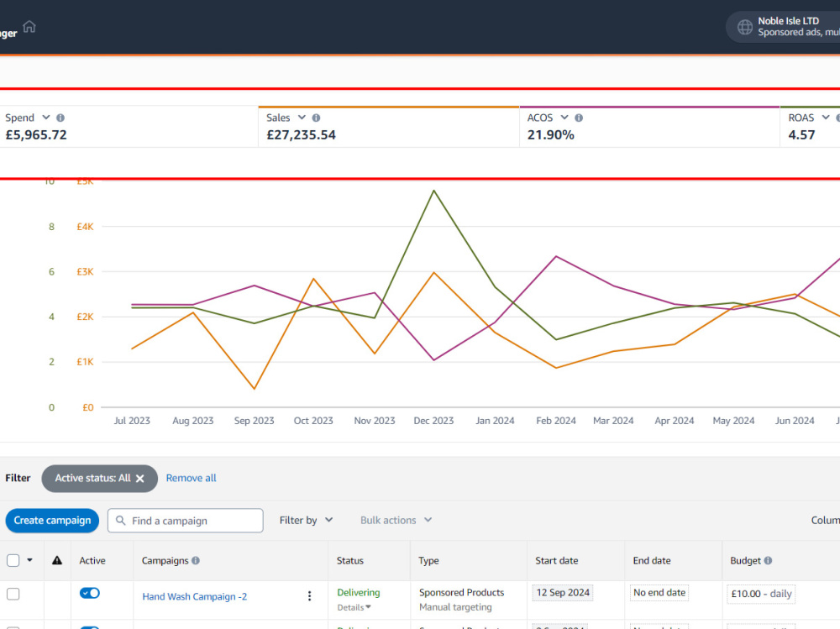Open the Filter by dropdown
This screenshot has width=840, height=629.
306,520
